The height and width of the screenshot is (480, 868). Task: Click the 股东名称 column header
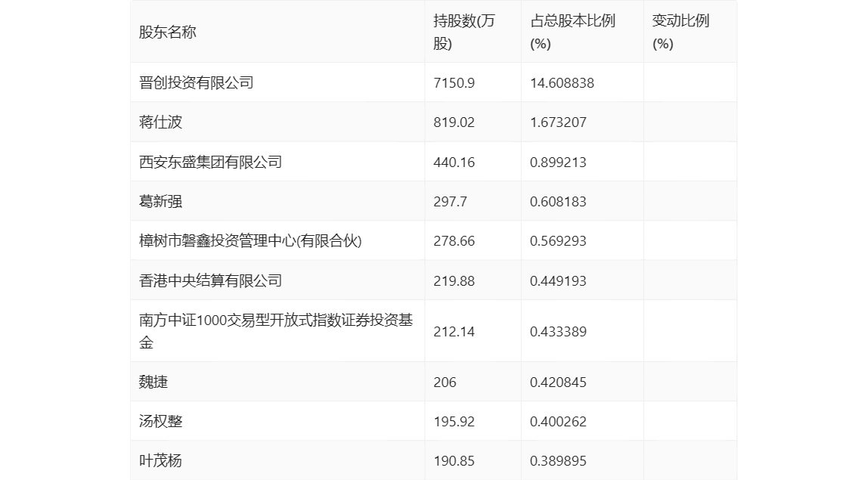[x=167, y=32]
